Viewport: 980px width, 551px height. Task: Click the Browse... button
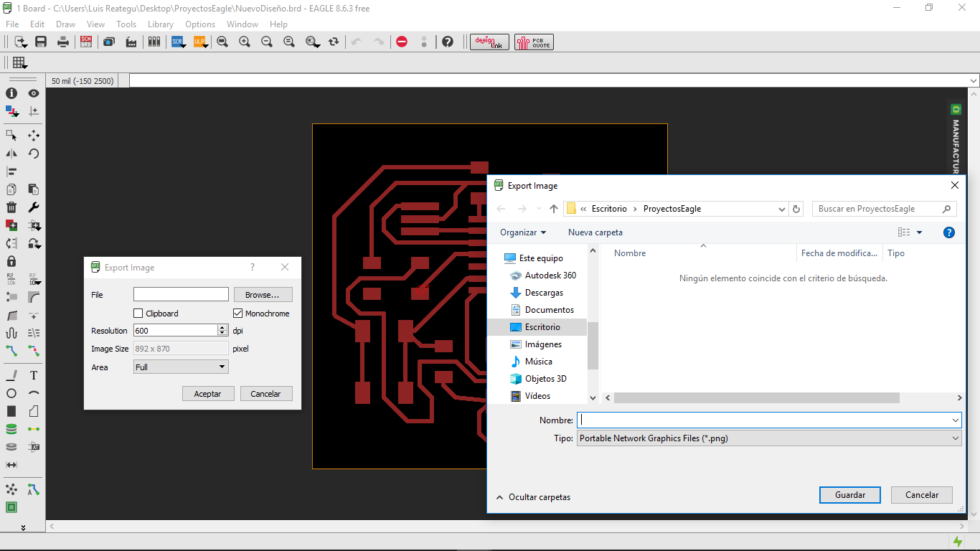[x=262, y=295]
